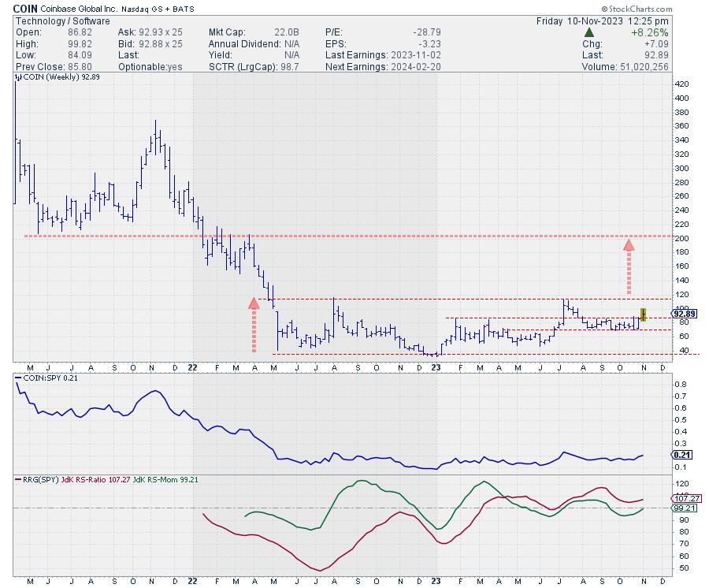Select the Technology / Software sector label
Image resolution: width=709 pixels, height=588 pixels.
point(63,20)
